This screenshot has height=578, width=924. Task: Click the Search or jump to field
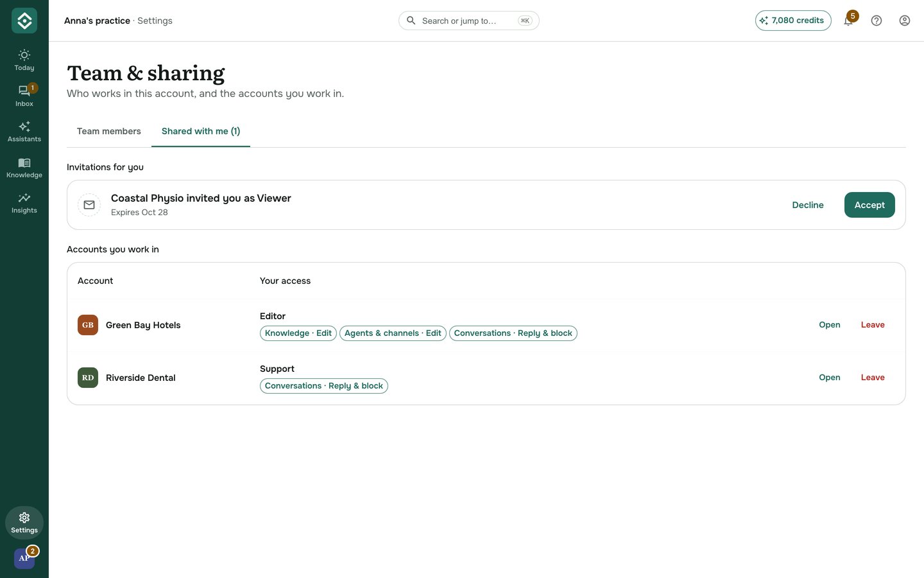[469, 21]
